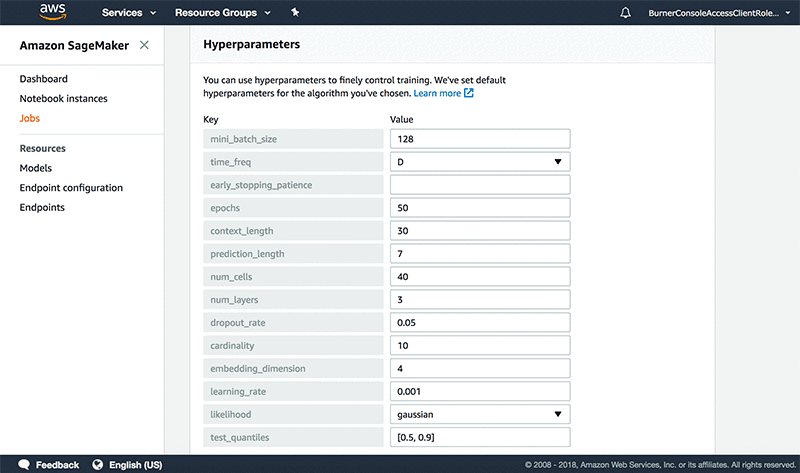
Task: Click the dropout_rate key label
Action: coord(293,322)
